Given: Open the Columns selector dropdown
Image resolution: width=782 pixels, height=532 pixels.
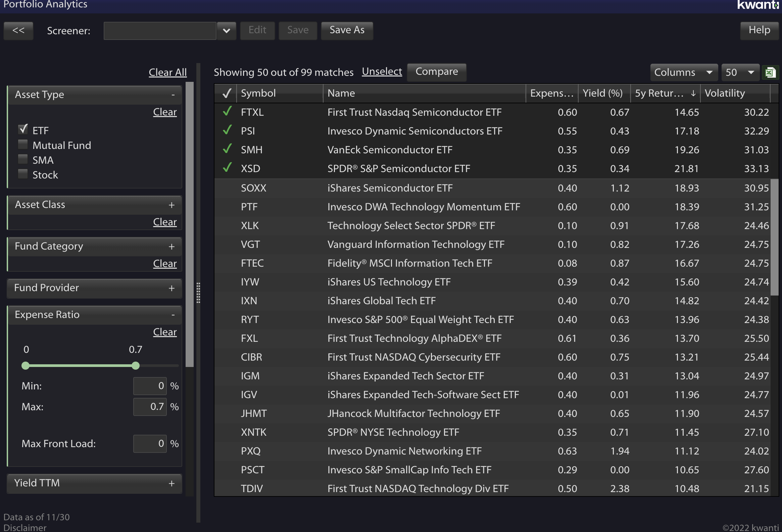Looking at the screenshot, I should (x=682, y=72).
